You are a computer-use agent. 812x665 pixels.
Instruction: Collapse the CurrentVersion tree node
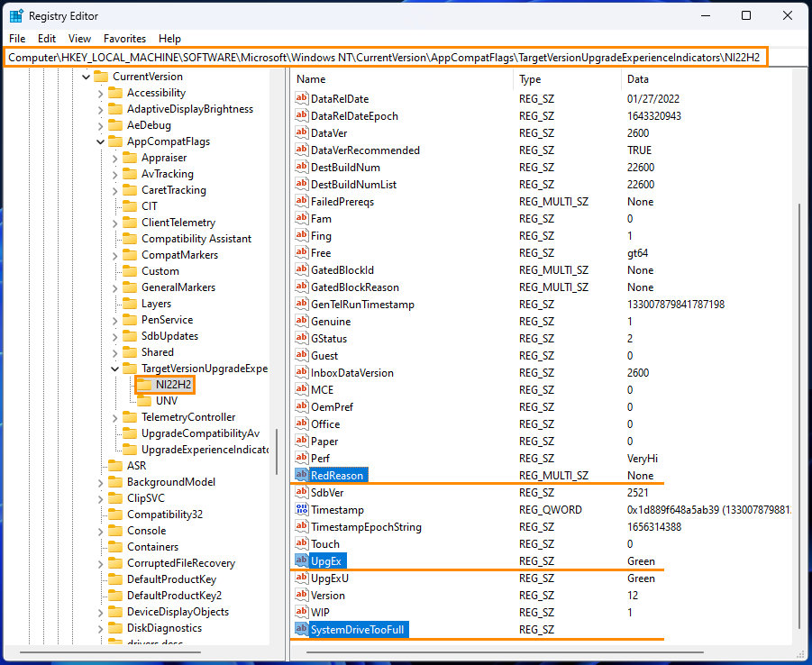pyautogui.click(x=86, y=77)
